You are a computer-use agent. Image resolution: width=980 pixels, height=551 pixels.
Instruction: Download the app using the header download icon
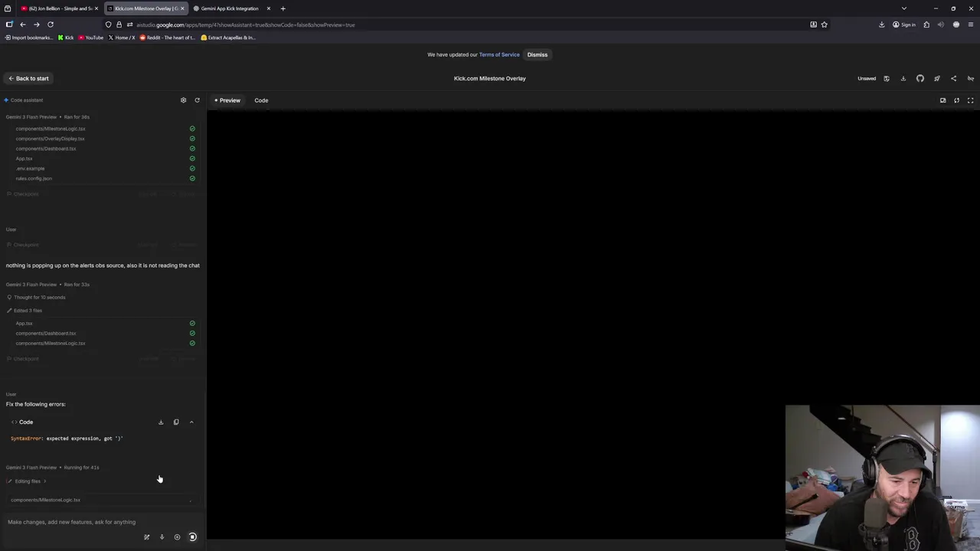(903, 78)
